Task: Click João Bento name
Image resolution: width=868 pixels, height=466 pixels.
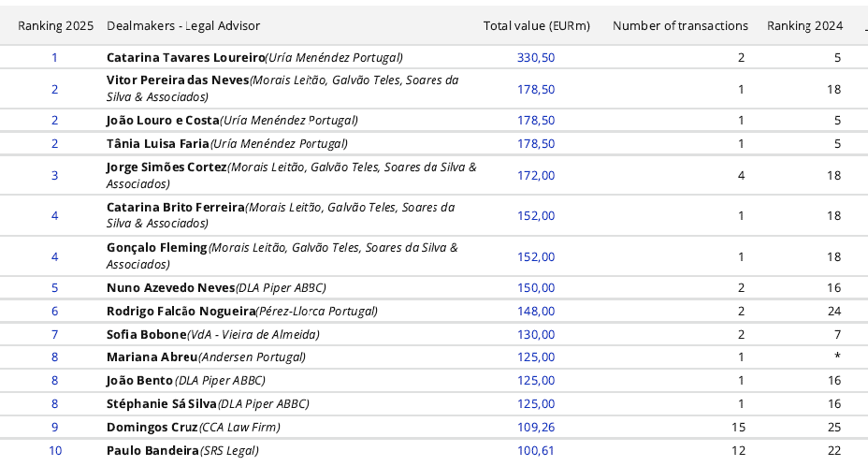Action: (x=140, y=381)
